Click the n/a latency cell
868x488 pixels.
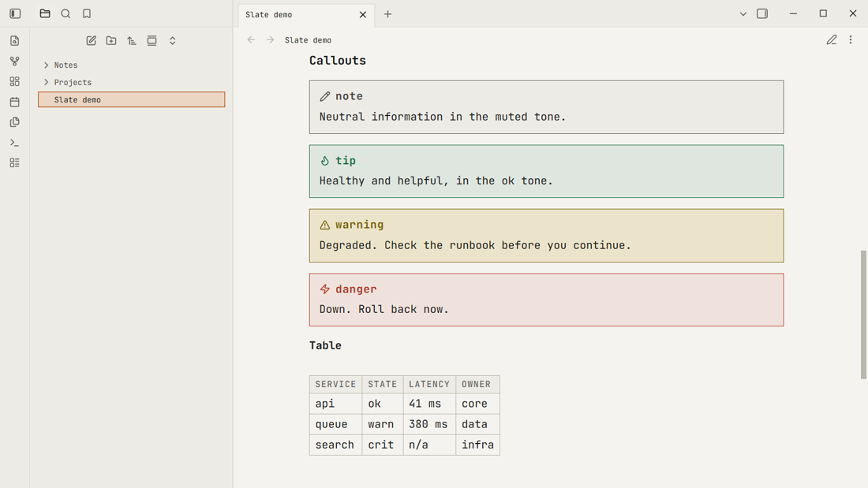pos(429,445)
